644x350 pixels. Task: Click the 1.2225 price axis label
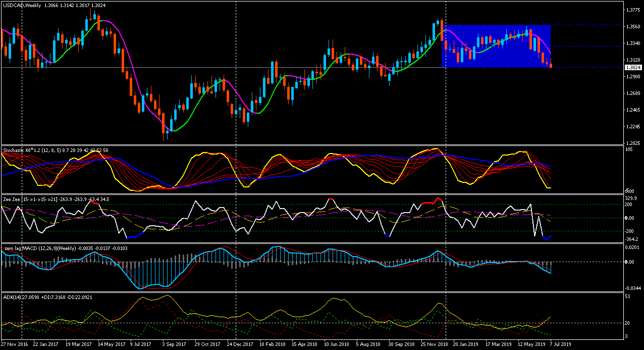point(633,127)
